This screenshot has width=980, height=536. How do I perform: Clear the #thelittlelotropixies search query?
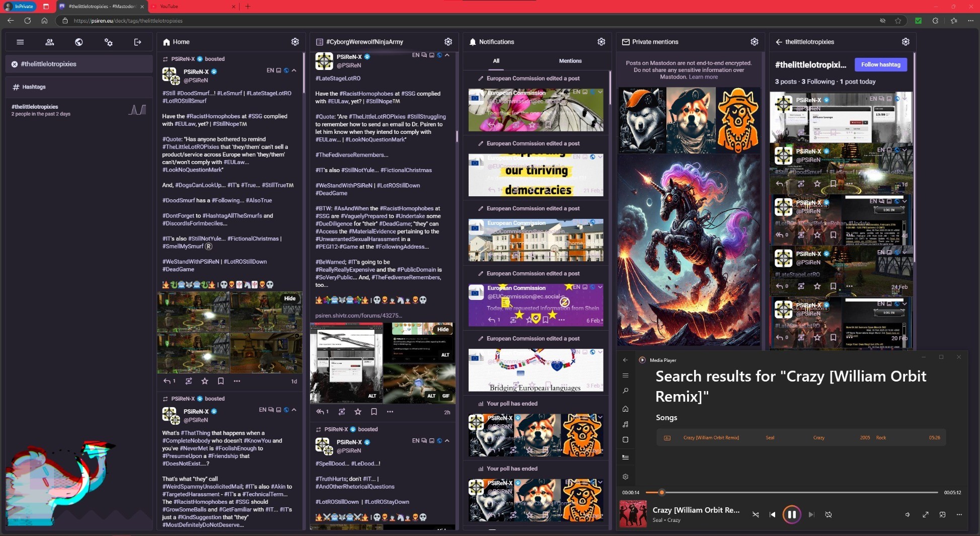pos(15,64)
